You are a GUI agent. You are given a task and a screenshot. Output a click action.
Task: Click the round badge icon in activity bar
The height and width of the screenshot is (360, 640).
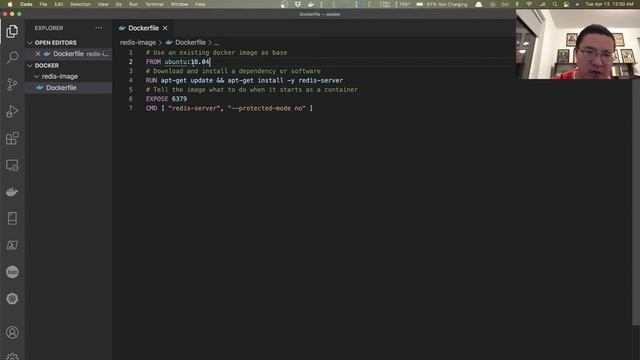point(12,272)
